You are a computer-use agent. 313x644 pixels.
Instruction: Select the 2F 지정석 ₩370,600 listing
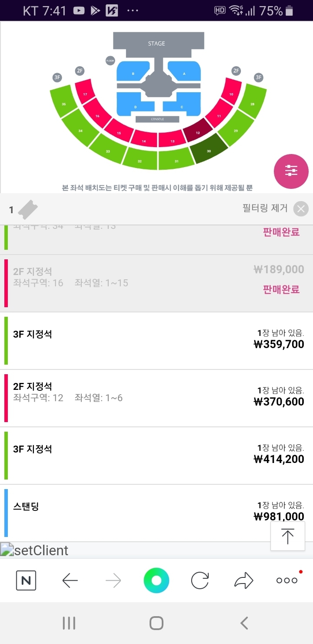156,398
